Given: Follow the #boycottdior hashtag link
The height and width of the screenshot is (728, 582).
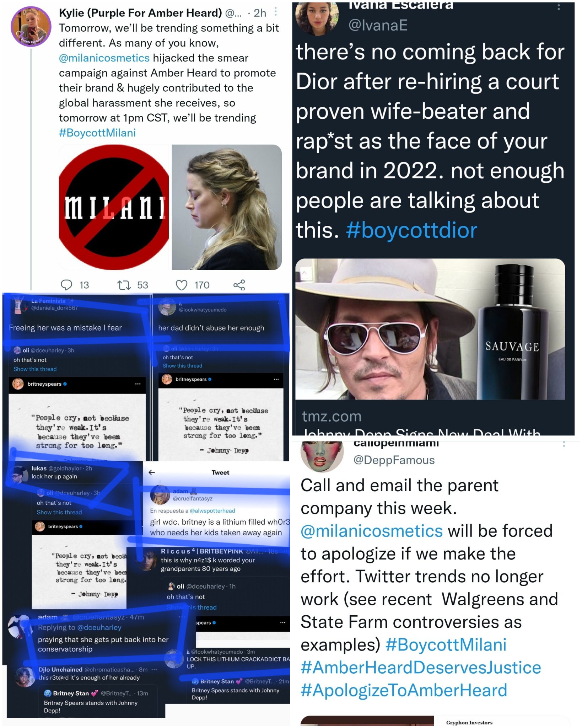Looking at the screenshot, I should click(x=411, y=230).
